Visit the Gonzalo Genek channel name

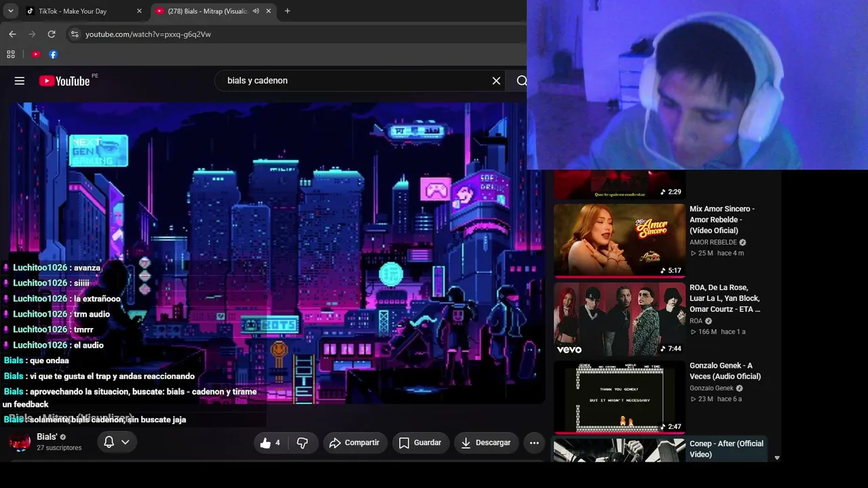pos(712,388)
